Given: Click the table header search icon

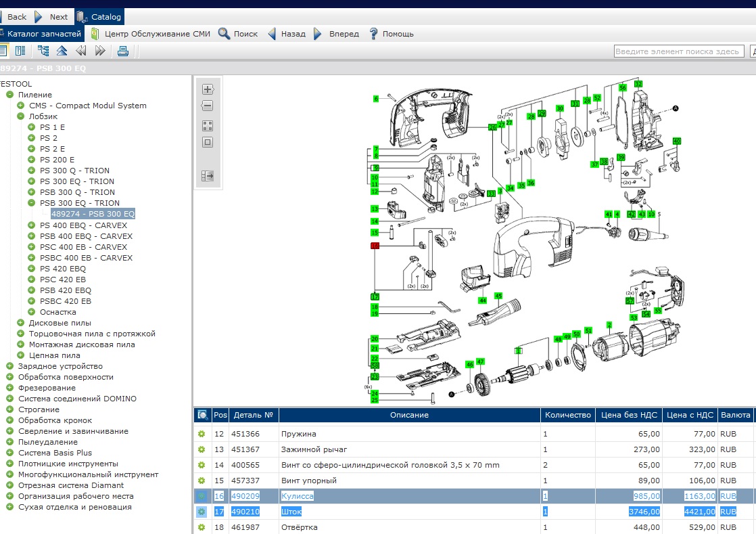Looking at the screenshot, I should coord(202,415).
